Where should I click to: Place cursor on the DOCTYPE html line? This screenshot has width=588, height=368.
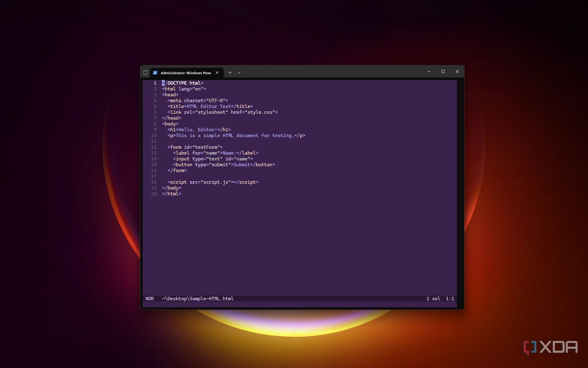(x=183, y=83)
